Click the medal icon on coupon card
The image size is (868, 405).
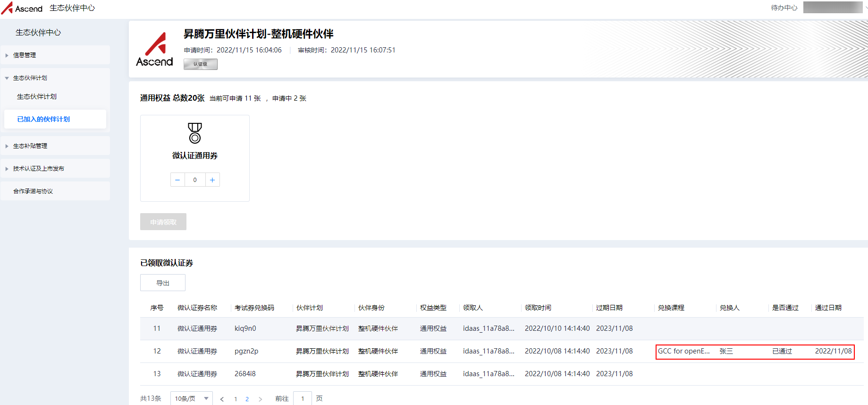click(x=195, y=133)
